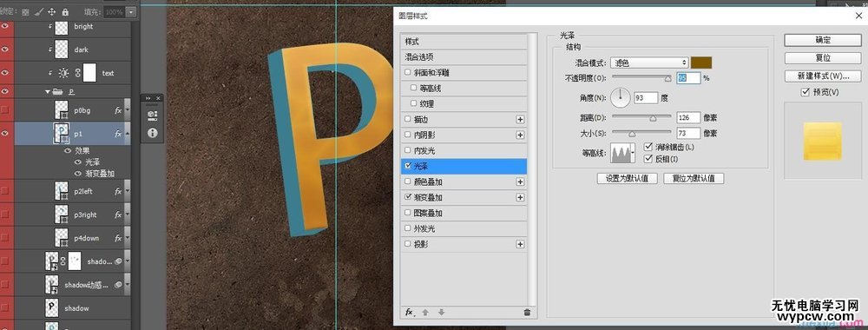Image resolution: width=868 pixels, height=330 pixels.
Task: Click smart filter icon on shadow动感 layer
Action: click(118, 285)
